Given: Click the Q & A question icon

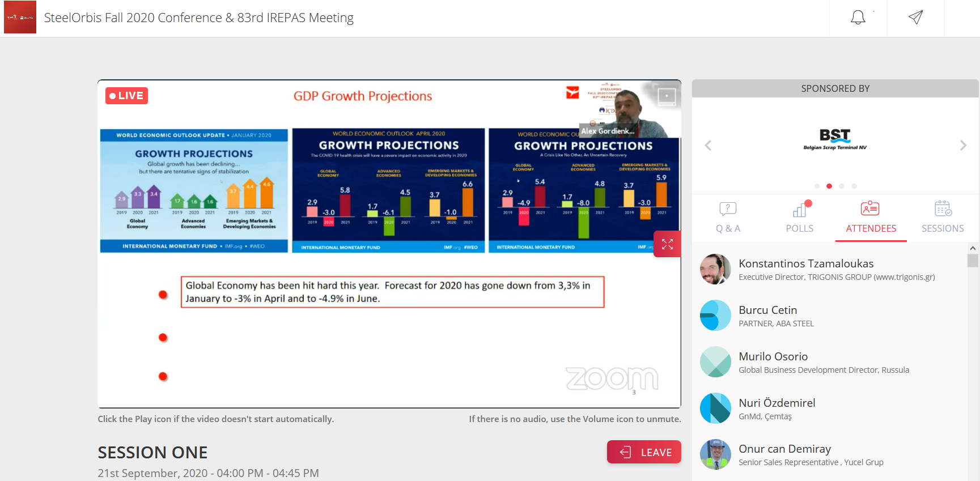Looking at the screenshot, I should pyautogui.click(x=728, y=209).
